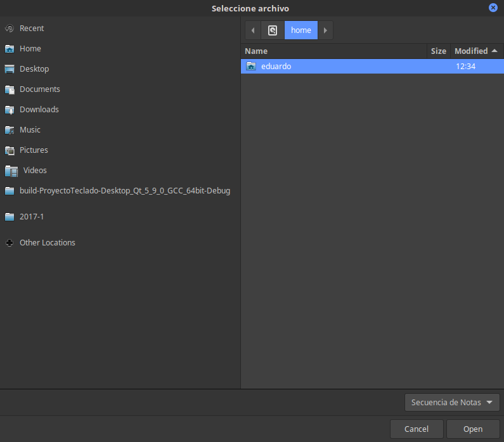This screenshot has height=442, width=504.
Task: Select the home path breadcrumb
Action: point(301,30)
